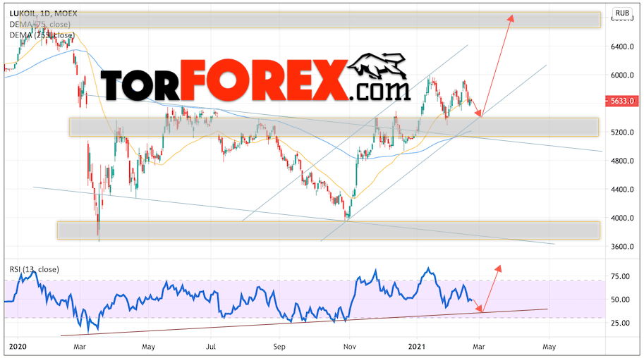
Task: Click the RSI 75.00 axis label
Action: click(x=620, y=276)
